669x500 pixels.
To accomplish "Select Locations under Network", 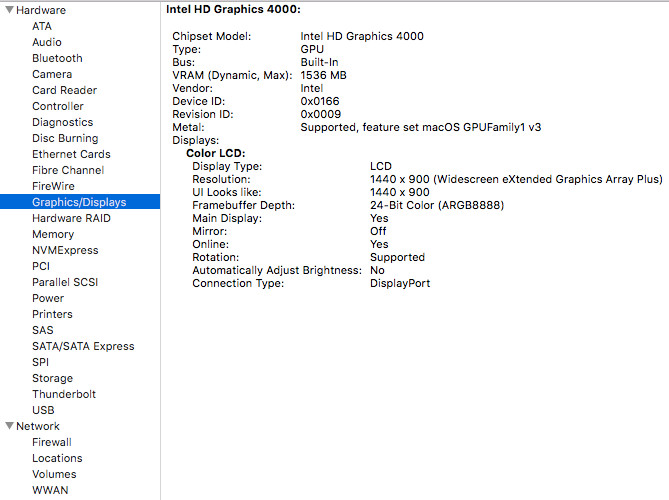I will (57, 458).
